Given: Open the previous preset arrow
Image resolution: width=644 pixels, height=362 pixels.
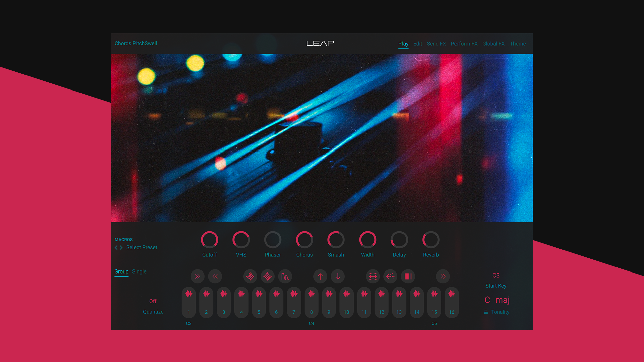Looking at the screenshot, I should (x=116, y=247).
